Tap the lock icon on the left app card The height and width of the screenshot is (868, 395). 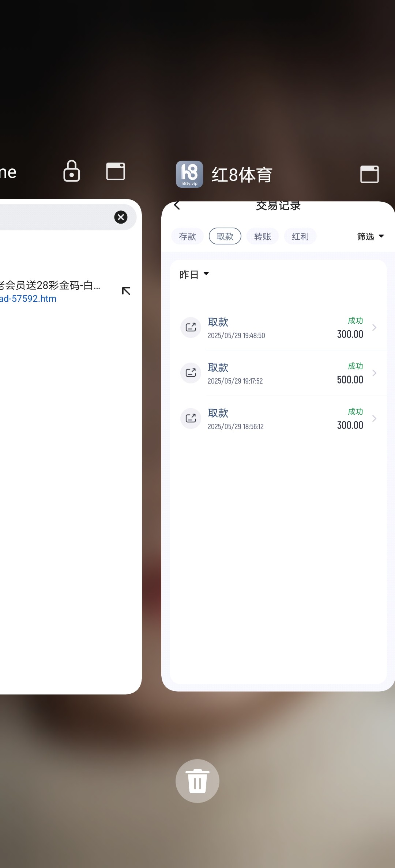[72, 171]
